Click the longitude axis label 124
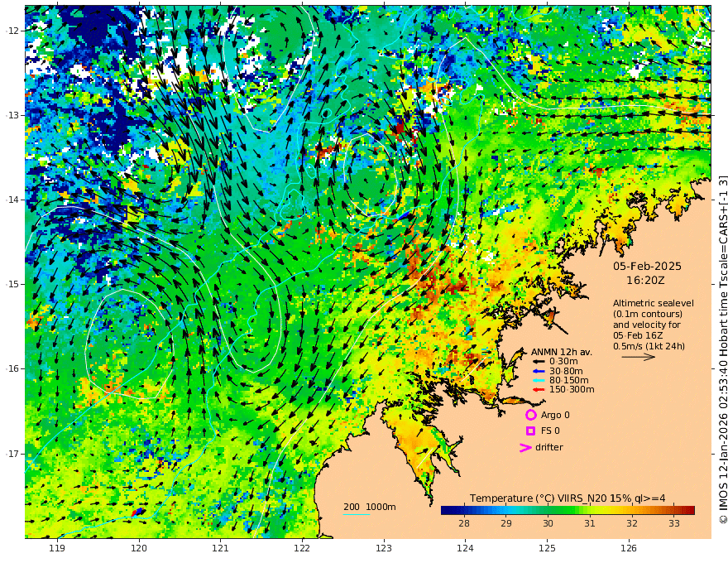 click(466, 548)
